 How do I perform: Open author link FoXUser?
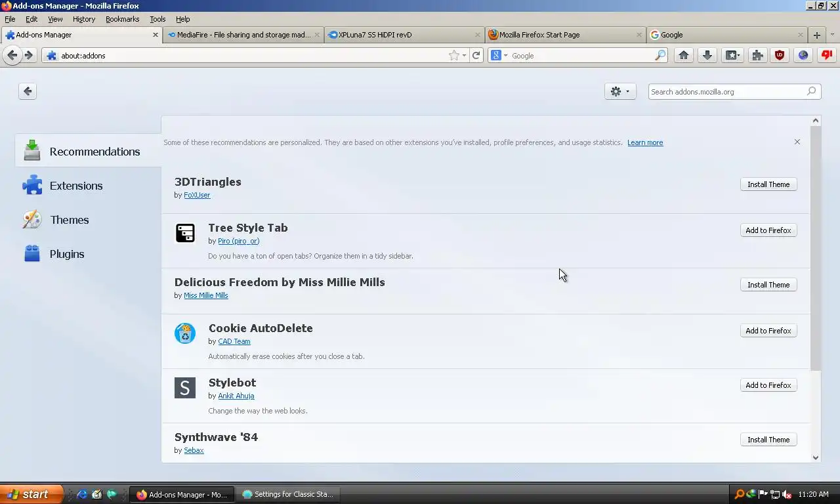pyautogui.click(x=197, y=195)
